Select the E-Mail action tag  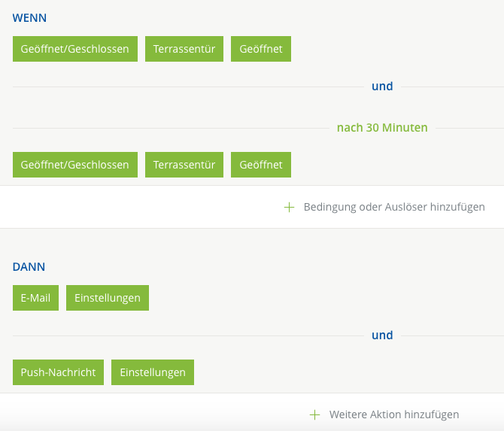(x=35, y=298)
